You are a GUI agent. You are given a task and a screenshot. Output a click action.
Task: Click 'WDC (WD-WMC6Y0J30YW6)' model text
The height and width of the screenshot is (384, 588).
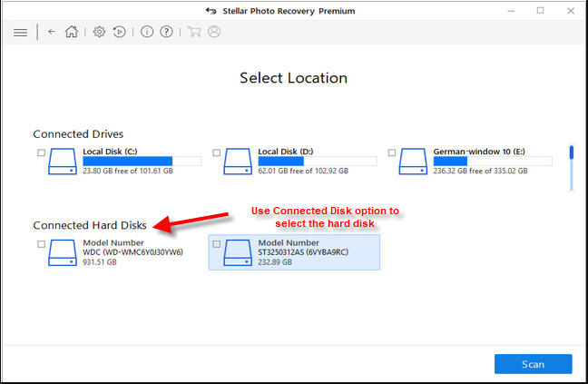(x=132, y=252)
